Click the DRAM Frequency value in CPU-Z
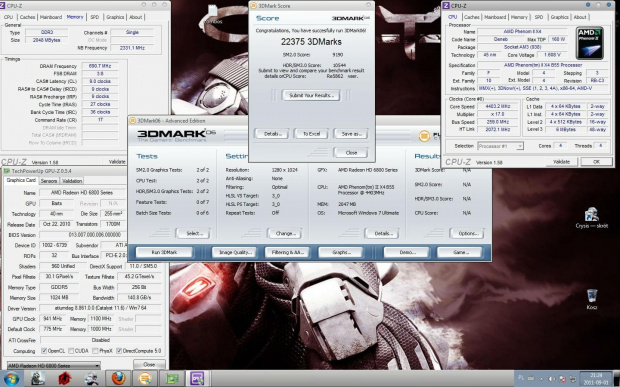The height and width of the screenshot is (387, 620). tap(100, 66)
